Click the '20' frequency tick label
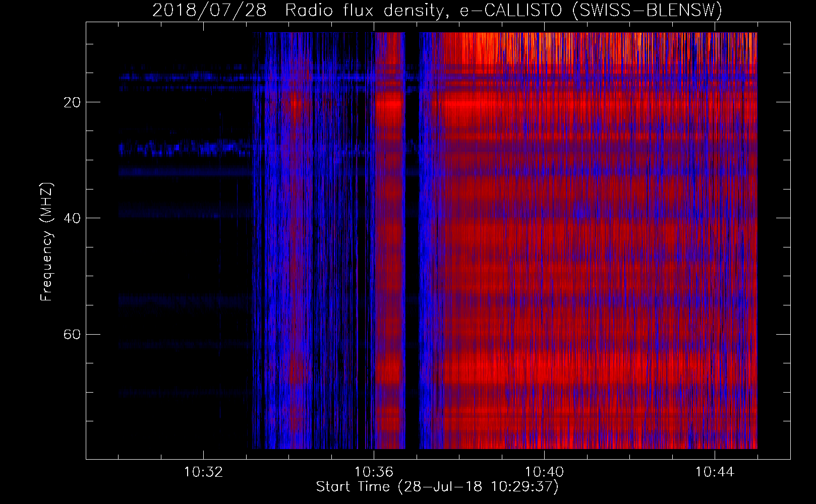This screenshot has height=504, width=816. [72, 102]
